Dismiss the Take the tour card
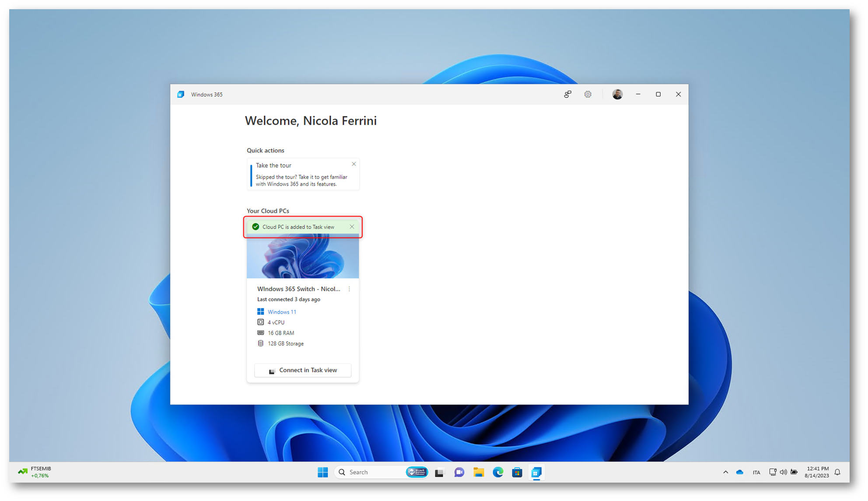 click(353, 164)
